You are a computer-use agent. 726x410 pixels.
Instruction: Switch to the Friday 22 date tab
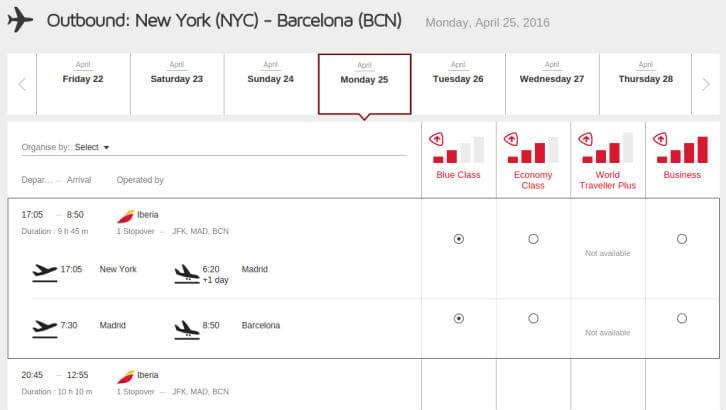(83, 84)
